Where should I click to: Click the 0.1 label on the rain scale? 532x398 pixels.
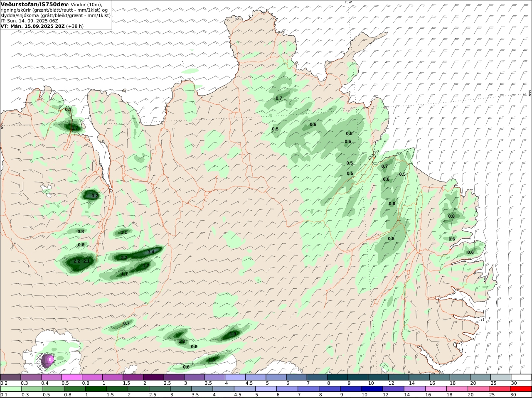[x=4, y=395]
